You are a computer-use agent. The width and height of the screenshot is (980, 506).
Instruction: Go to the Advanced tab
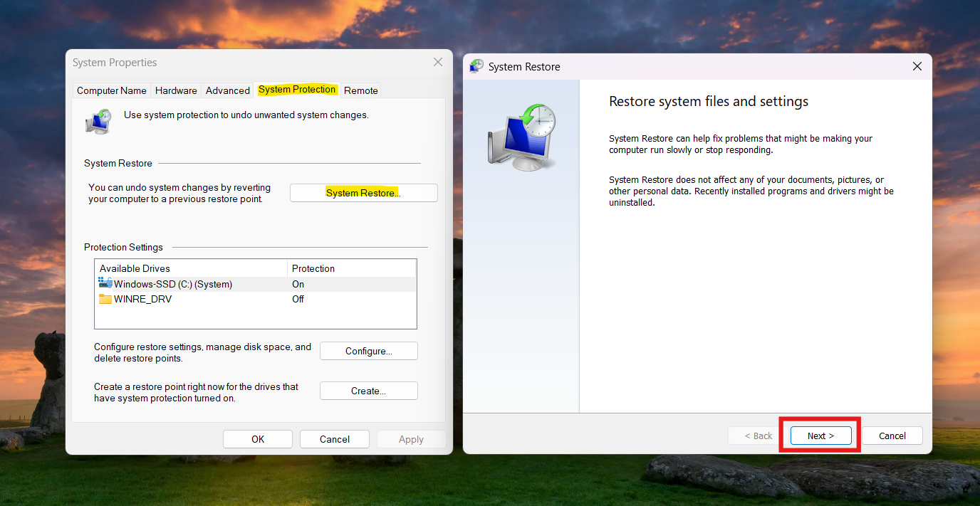pos(227,90)
